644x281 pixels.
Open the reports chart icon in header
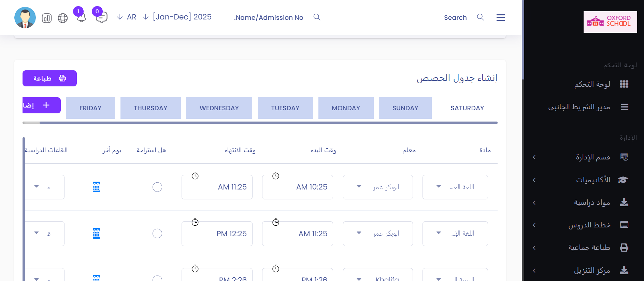click(47, 18)
